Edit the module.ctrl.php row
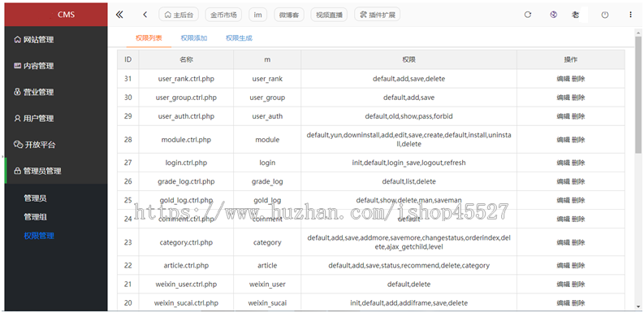 (x=563, y=140)
